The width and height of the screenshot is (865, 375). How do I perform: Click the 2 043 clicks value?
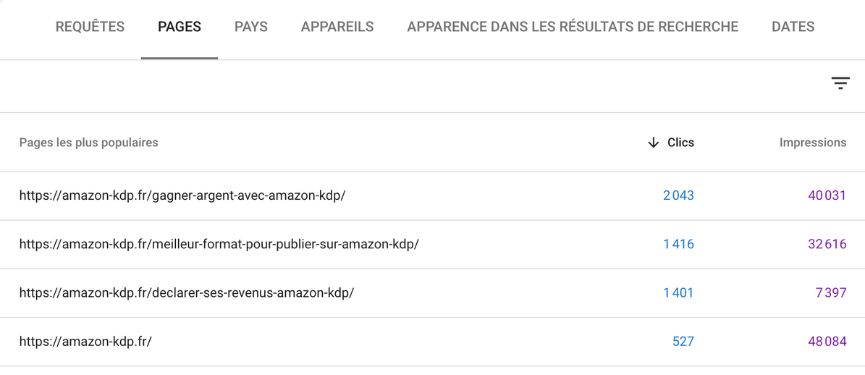click(679, 196)
